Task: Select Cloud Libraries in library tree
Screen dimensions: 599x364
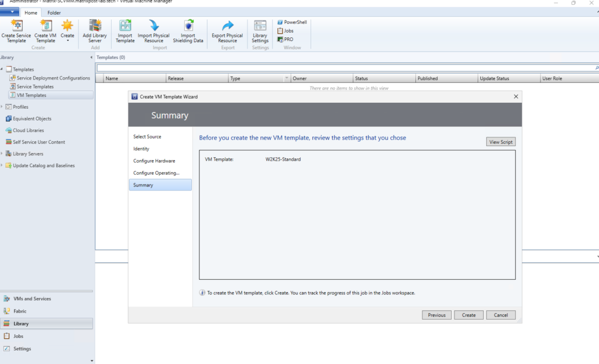Action: [x=25, y=130]
